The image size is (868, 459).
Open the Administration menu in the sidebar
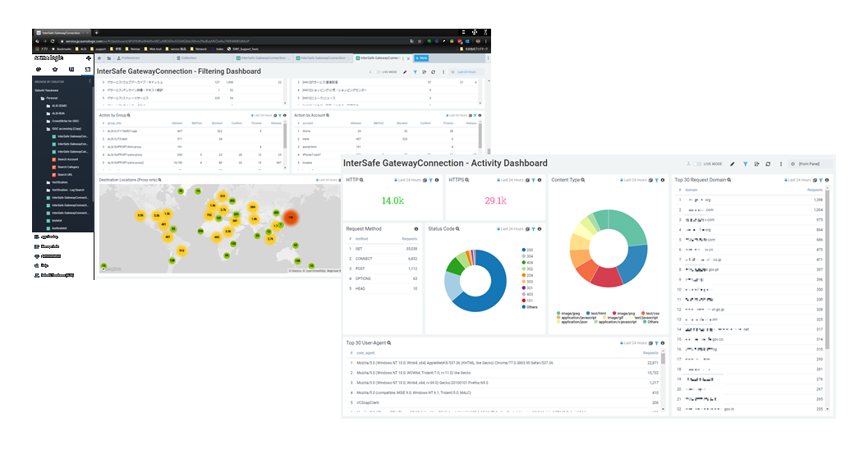tap(48, 256)
